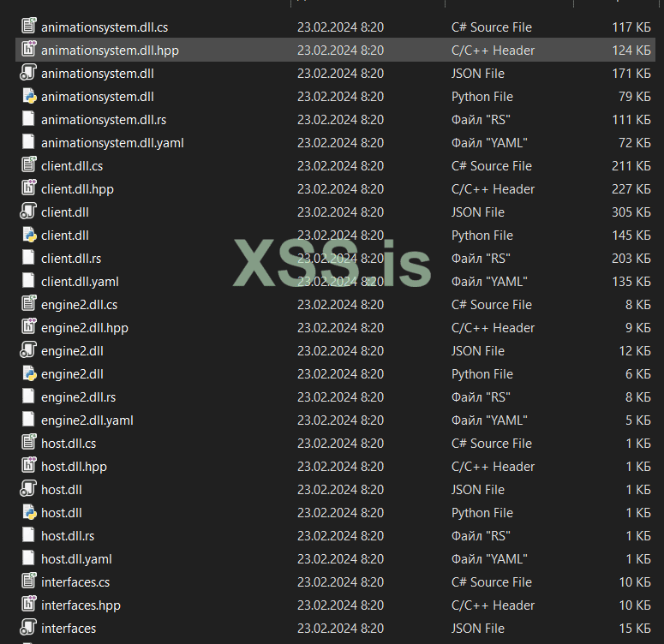
Task: Select the file name client.dll.rs
Action: click(x=71, y=259)
